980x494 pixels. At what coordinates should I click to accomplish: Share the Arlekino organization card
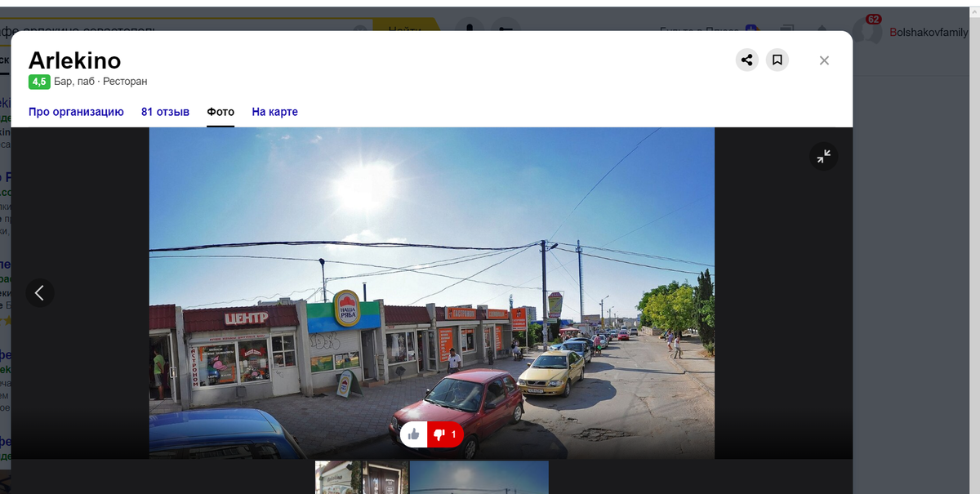pos(746,60)
